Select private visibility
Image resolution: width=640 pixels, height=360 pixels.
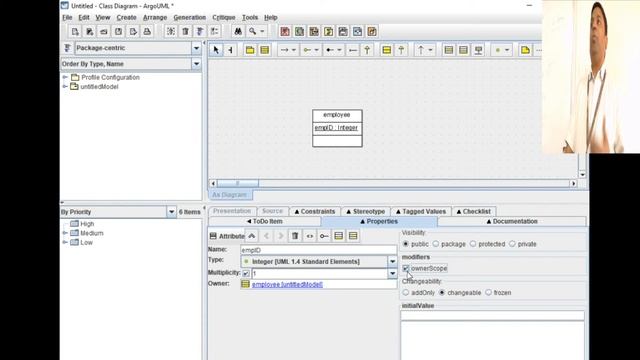point(512,244)
